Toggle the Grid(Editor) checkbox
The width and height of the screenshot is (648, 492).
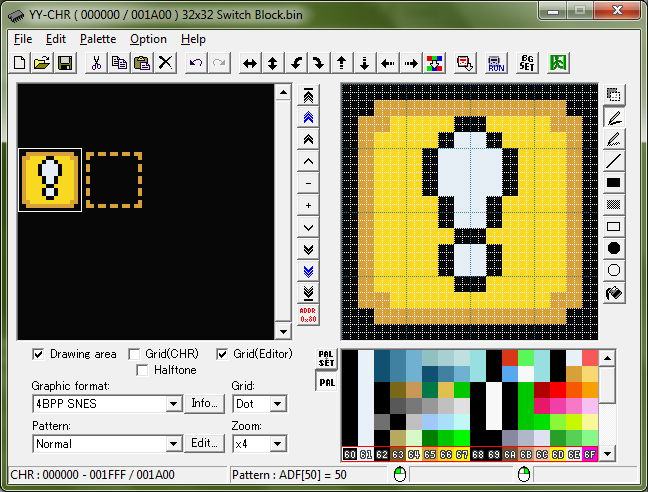[222, 354]
